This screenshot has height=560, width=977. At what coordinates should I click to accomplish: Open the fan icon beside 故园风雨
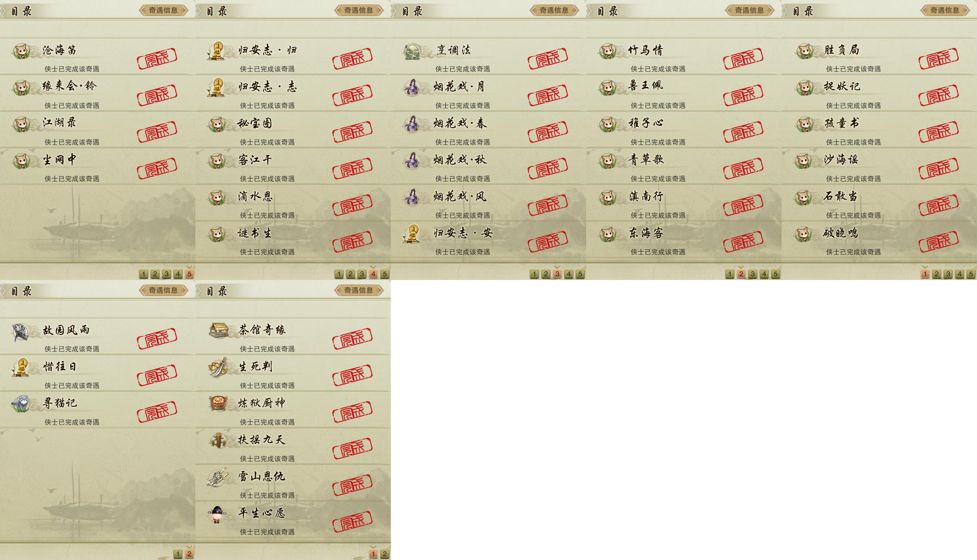coord(21,332)
